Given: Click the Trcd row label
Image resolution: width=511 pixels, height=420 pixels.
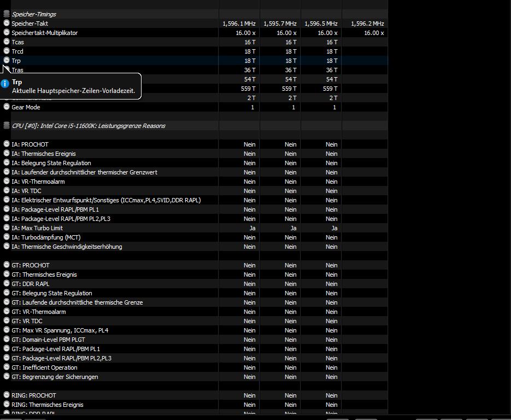Looking at the screenshot, I should click(17, 51).
